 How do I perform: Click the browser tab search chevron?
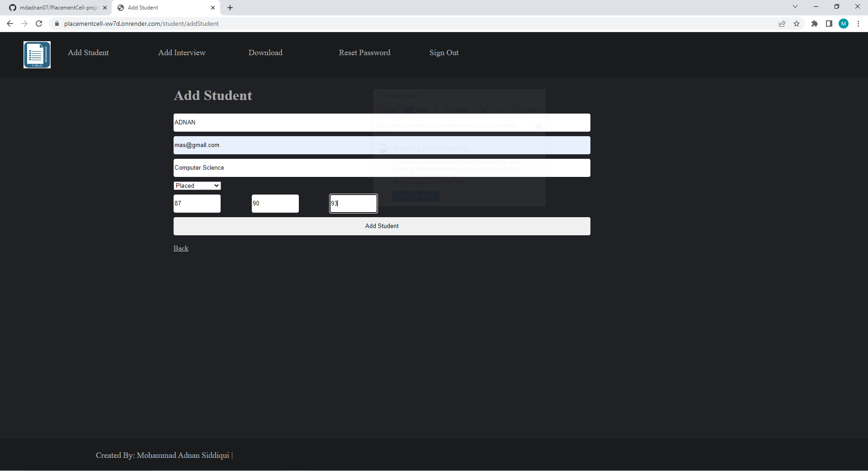coord(795,6)
